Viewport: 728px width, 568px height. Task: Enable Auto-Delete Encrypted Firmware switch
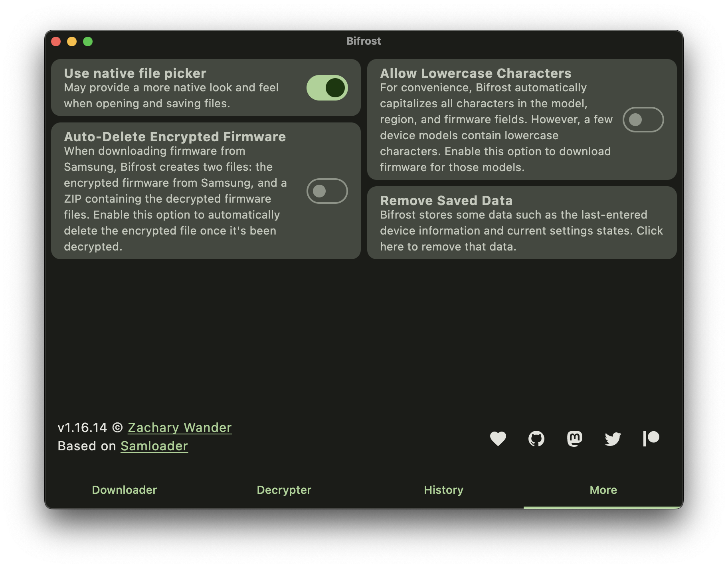[x=327, y=191]
